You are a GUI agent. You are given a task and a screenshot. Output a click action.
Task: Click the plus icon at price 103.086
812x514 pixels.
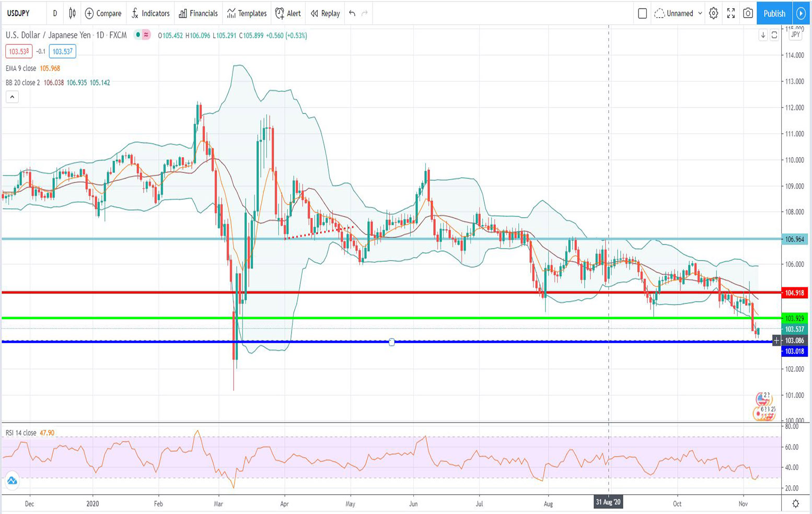tap(776, 341)
